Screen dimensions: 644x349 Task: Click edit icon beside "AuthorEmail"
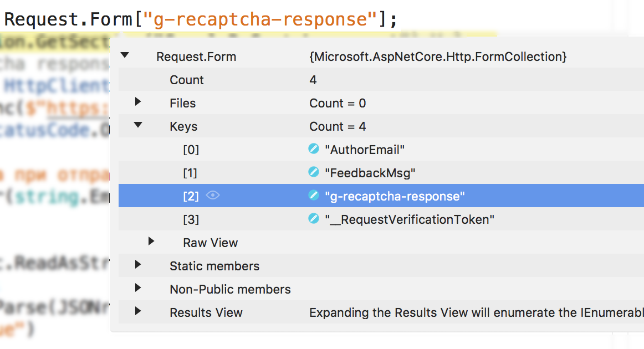pyautogui.click(x=314, y=148)
